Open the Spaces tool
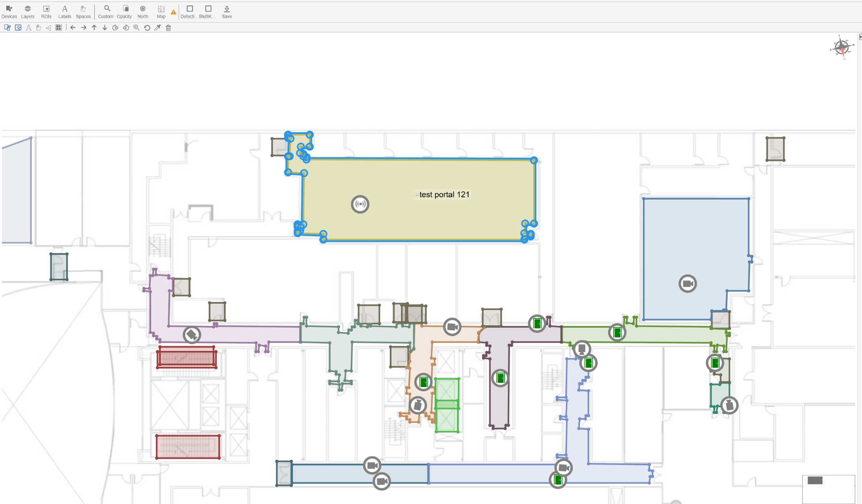The image size is (862, 504). click(83, 12)
